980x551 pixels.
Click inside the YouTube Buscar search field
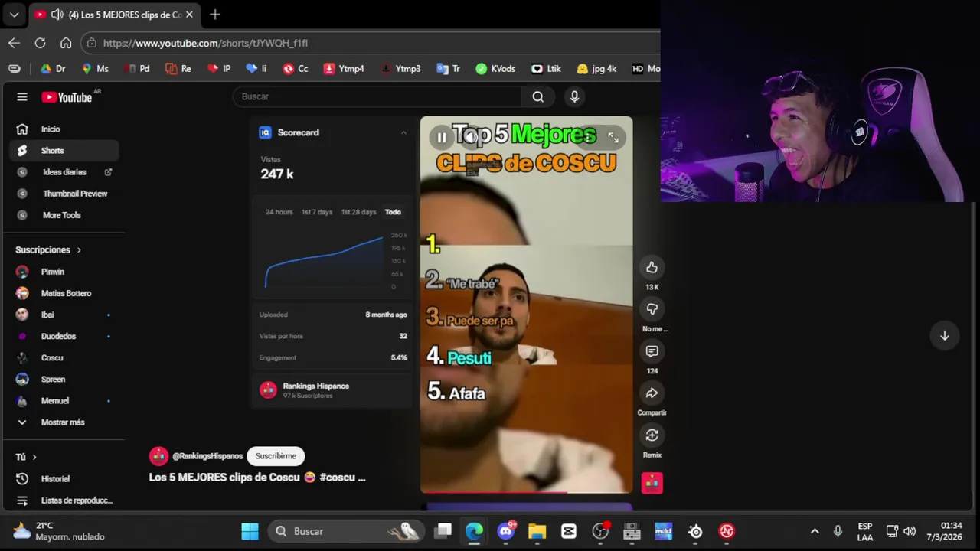tap(377, 96)
